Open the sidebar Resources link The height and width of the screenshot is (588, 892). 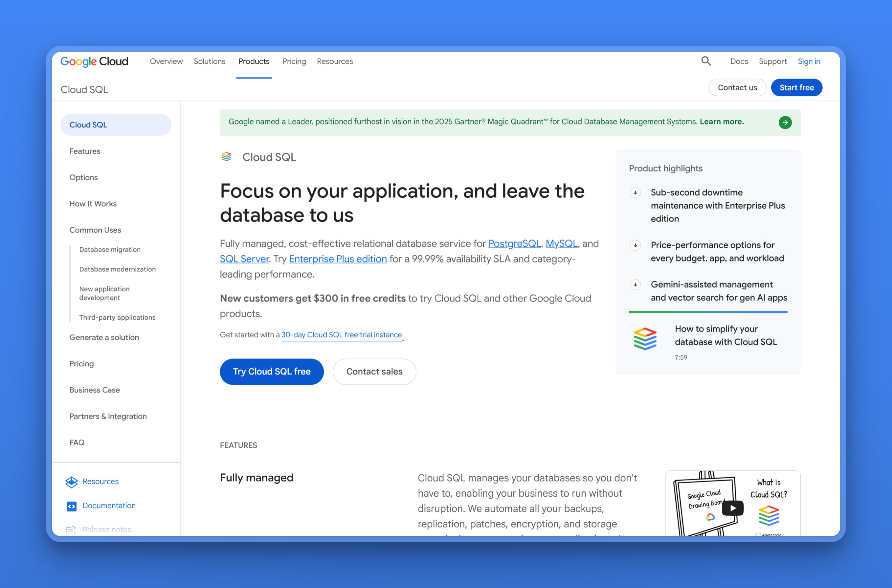[100, 482]
